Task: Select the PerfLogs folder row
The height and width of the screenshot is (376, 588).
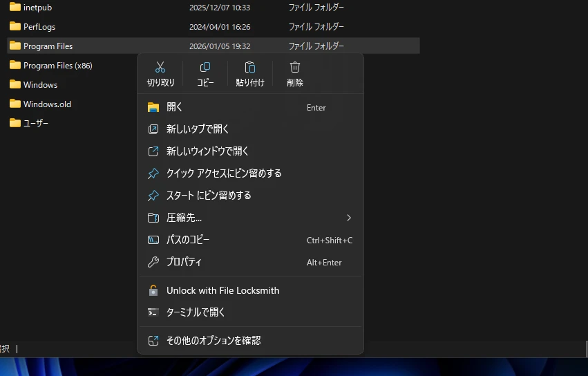Action: click(39, 27)
